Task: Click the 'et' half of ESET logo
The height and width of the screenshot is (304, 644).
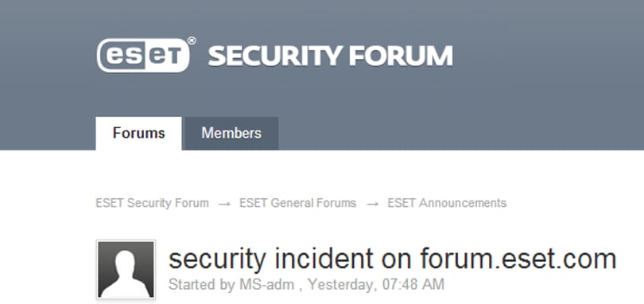Action: 165,56
